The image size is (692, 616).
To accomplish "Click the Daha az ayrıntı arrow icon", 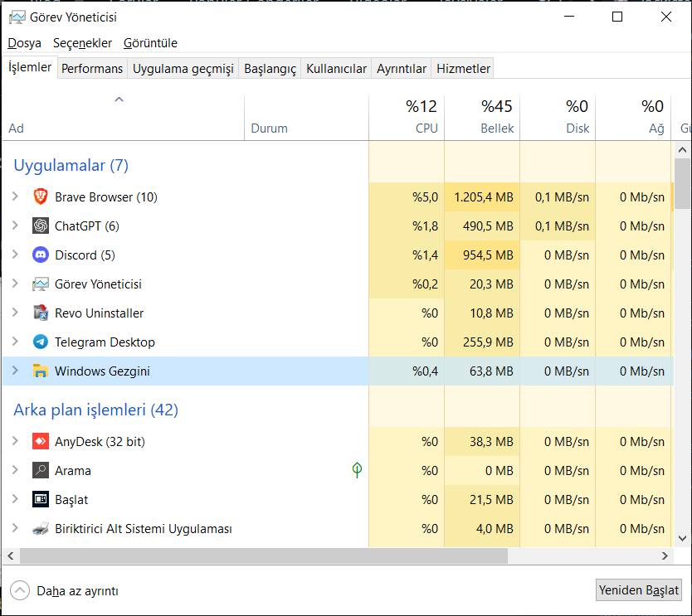I will [20, 590].
